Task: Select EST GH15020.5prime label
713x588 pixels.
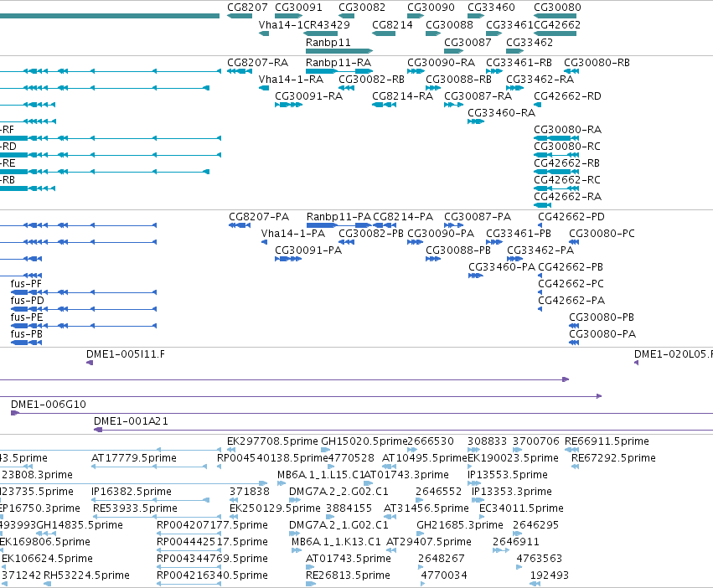Action: pyautogui.click(x=364, y=441)
